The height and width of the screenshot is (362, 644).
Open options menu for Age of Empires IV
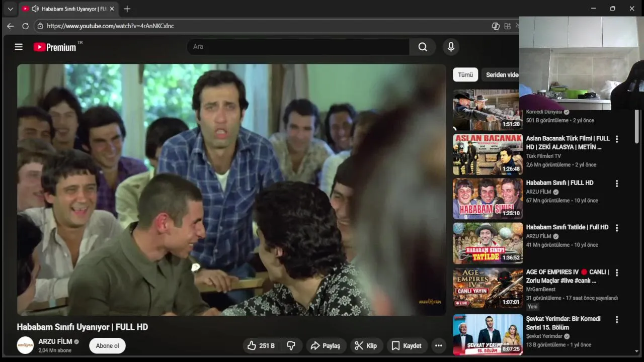[x=617, y=273]
